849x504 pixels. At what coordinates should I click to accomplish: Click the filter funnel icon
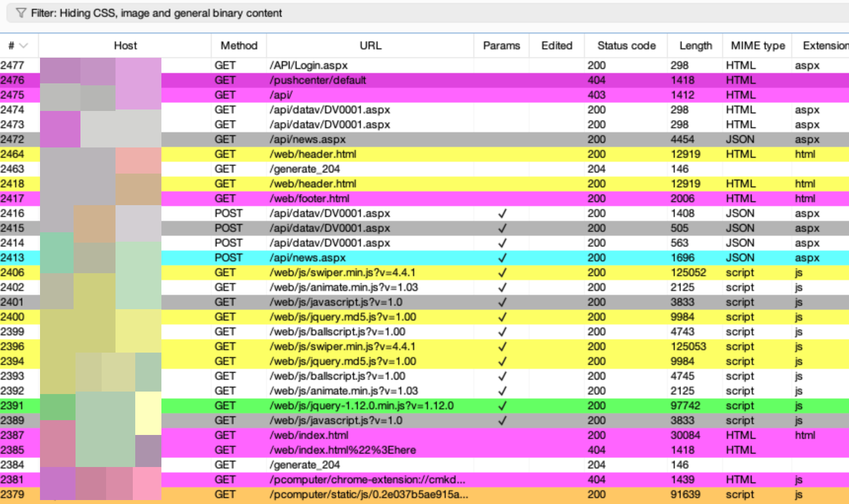21,13
